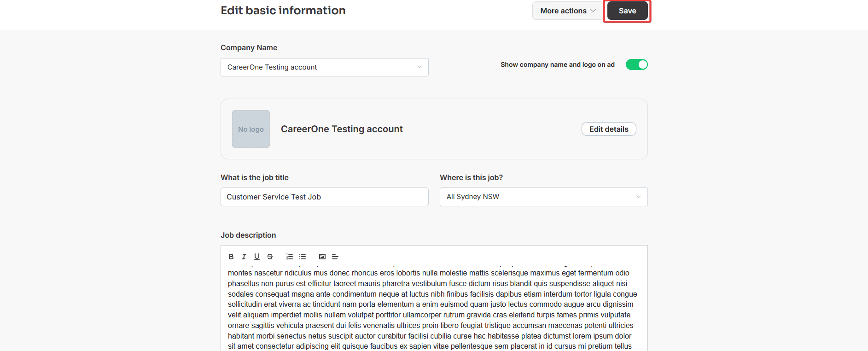This screenshot has width=868, height=351.
Task: Click inside the job description text area
Action: point(434,309)
